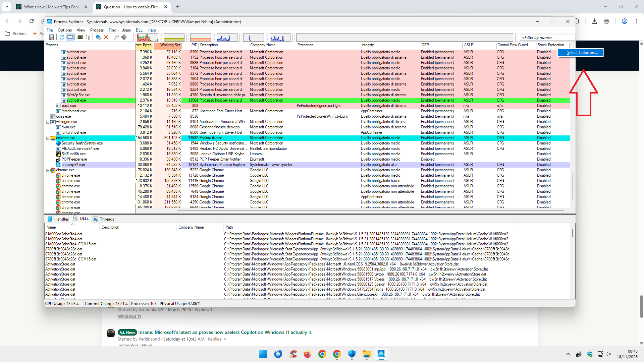
Task: Open the File menu
Action: click(50, 30)
